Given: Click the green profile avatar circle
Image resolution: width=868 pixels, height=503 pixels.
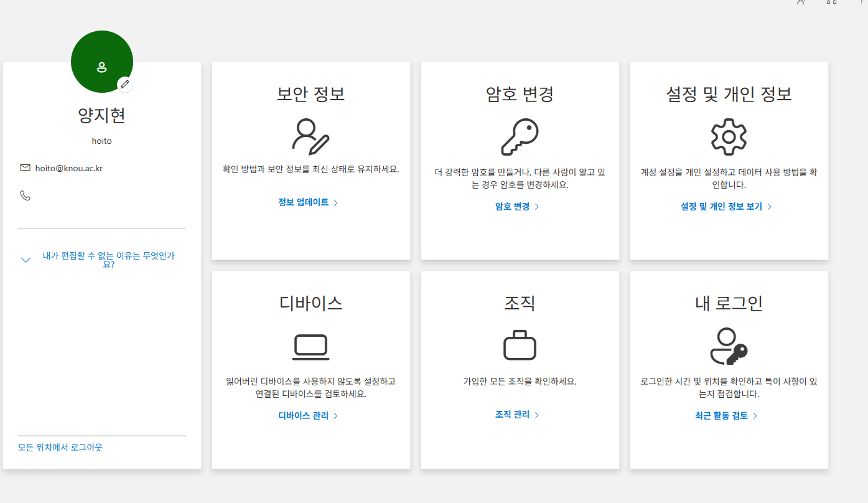Looking at the screenshot, I should (102, 62).
